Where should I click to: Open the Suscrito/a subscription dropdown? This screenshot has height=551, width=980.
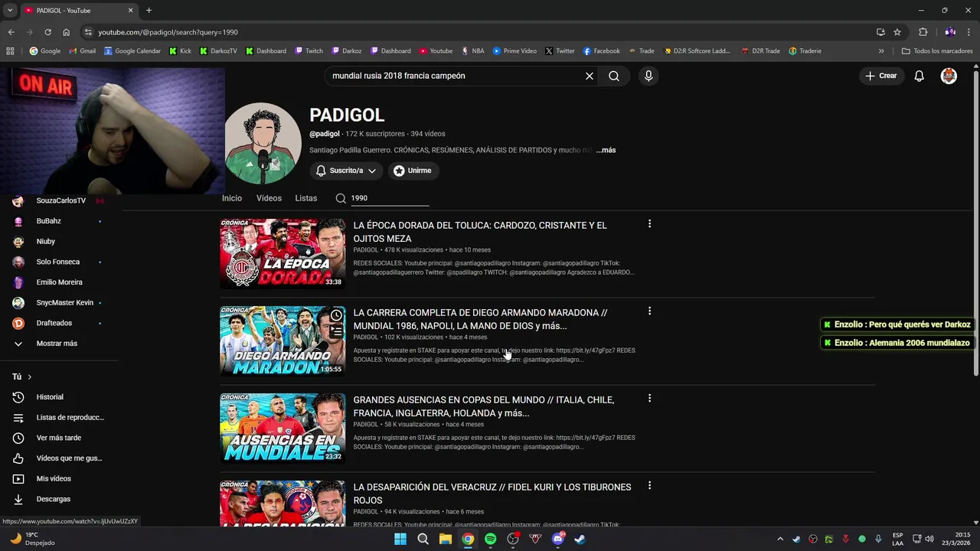[x=346, y=171]
